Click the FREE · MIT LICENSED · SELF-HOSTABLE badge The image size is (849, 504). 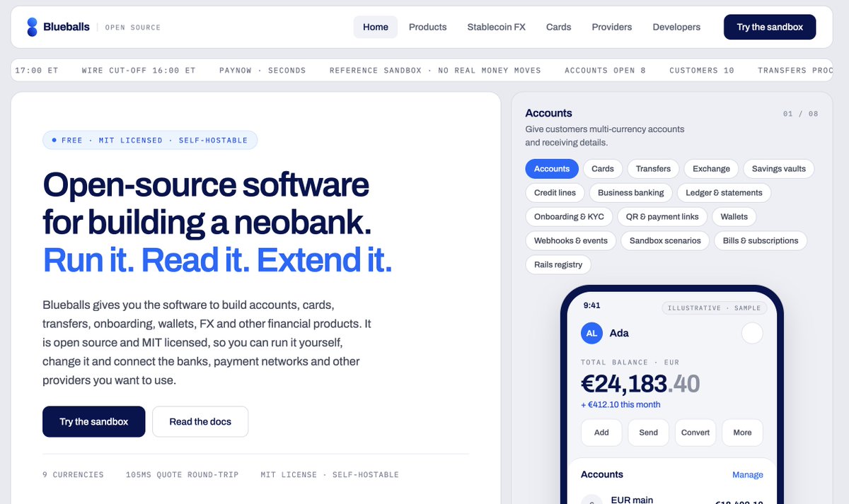150,140
